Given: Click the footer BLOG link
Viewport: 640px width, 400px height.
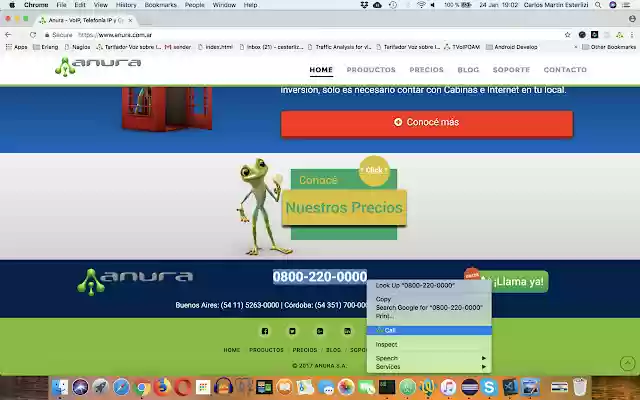Looking at the screenshot, I should 333,350.
